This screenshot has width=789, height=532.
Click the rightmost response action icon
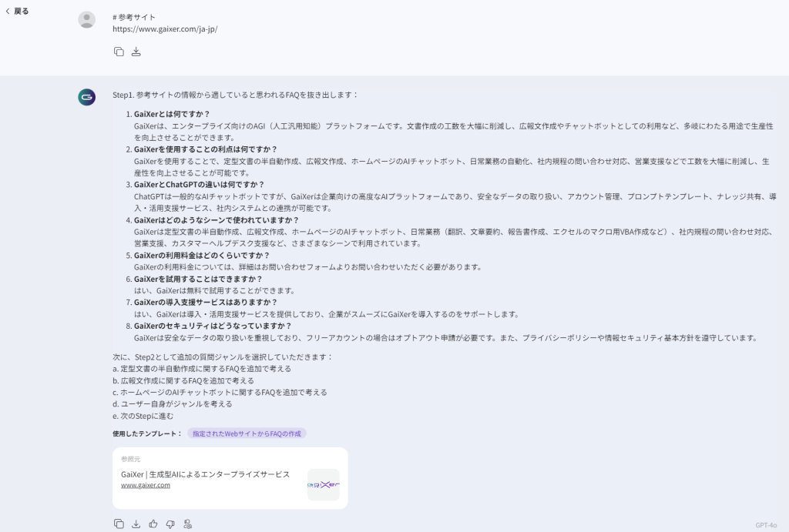tap(187, 524)
